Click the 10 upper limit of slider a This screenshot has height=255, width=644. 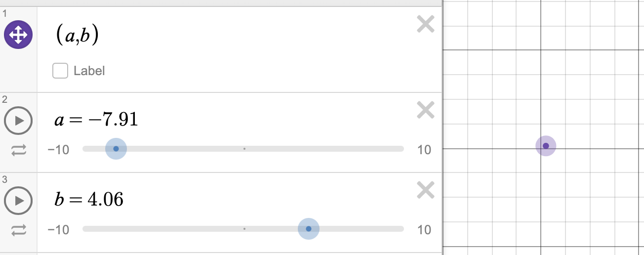(x=424, y=149)
